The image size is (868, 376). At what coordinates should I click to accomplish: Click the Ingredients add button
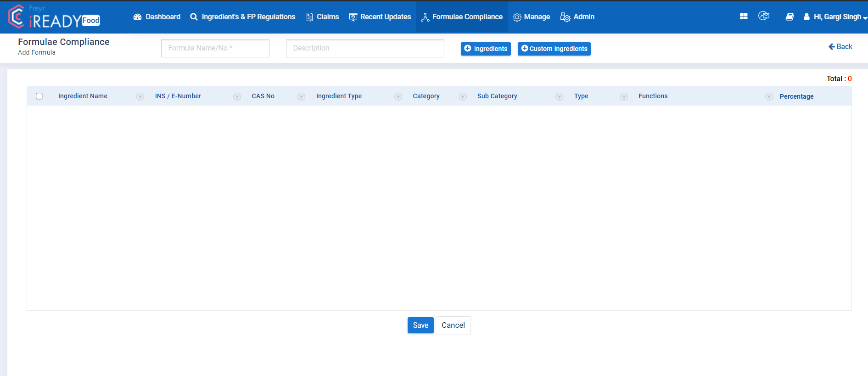486,49
